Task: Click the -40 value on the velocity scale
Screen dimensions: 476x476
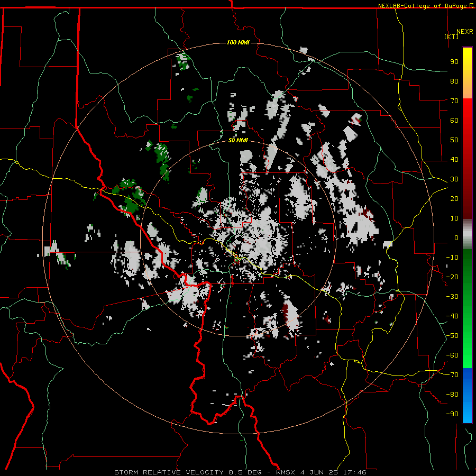Action: [452, 316]
